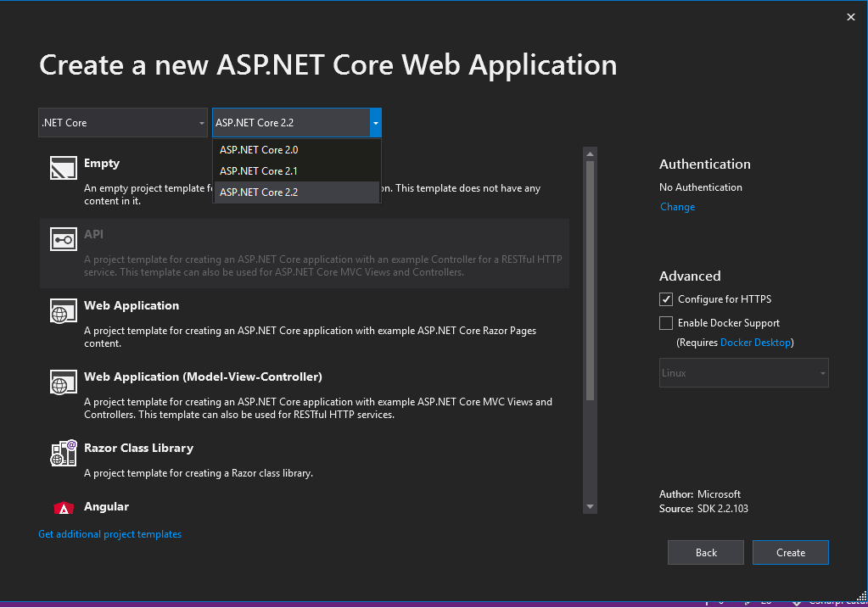Open the Docker Desktop link
Viewport: 868px width, 608px height.
(756, 343)
